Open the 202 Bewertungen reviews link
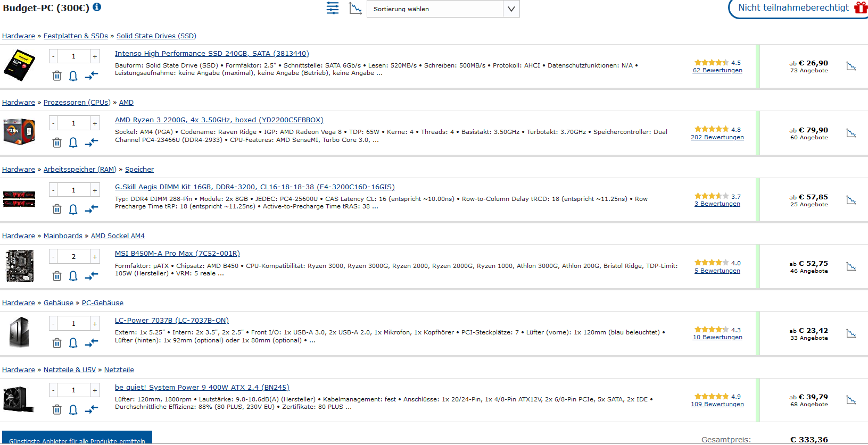Image resolution: width=868 pixels, height=445 pixels. point(717,137)
